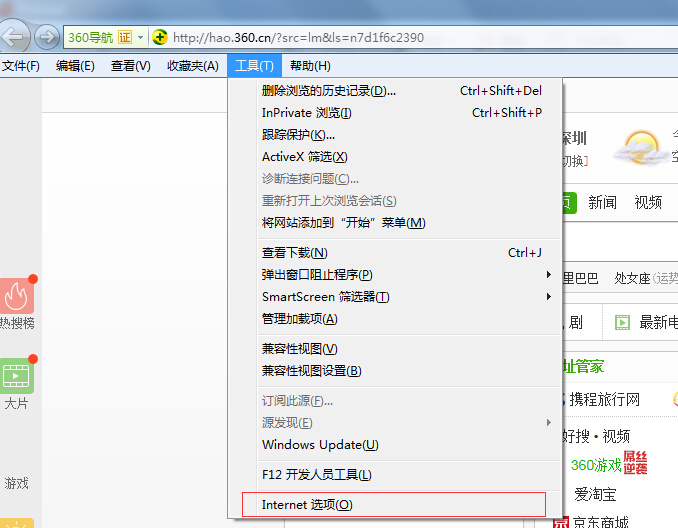Expand 弹出窗口阻止程序(P) submenu arrow
The height and width of the screenshot is (528, 678).
coord(549,275)
